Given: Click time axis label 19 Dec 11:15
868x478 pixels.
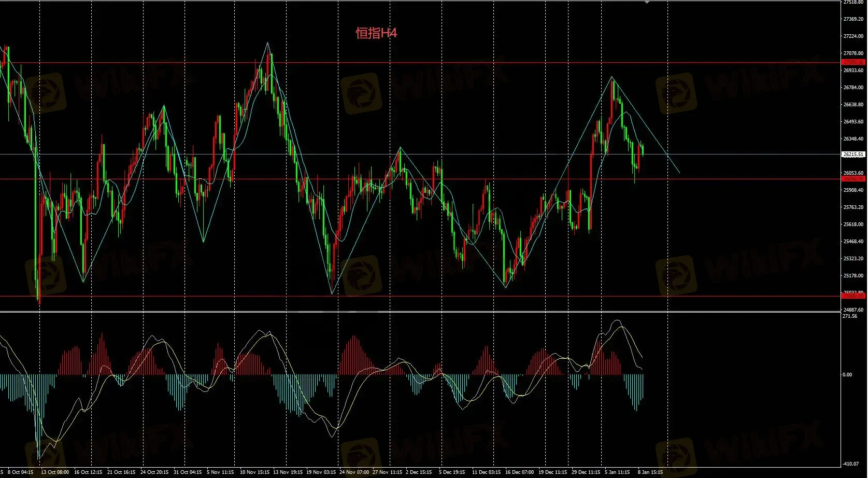Looking at the screenshot, I should pos(552,472).
